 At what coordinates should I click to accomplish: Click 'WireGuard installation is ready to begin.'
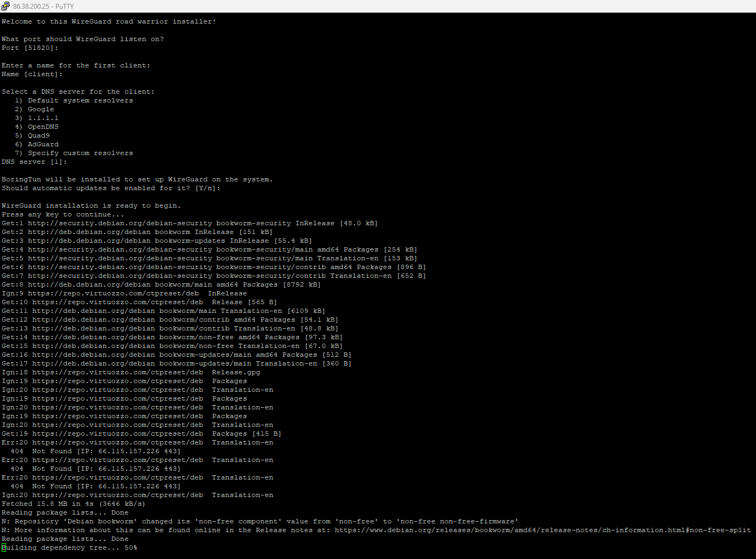91,206
